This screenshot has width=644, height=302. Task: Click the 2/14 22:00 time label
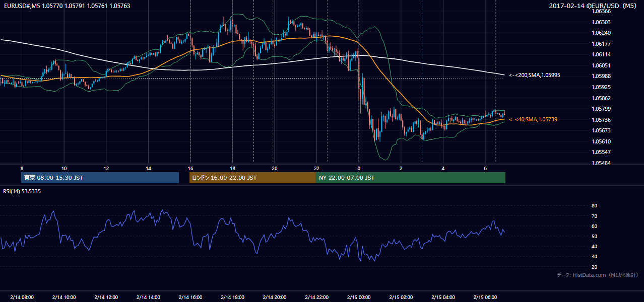pyautogui.click(x=316, y=297)
